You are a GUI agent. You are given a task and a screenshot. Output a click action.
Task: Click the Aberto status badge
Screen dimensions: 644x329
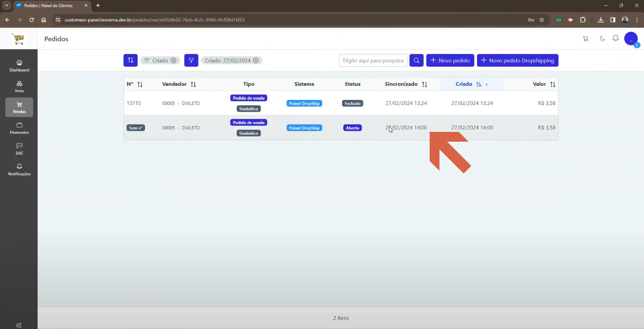[353, 128]
